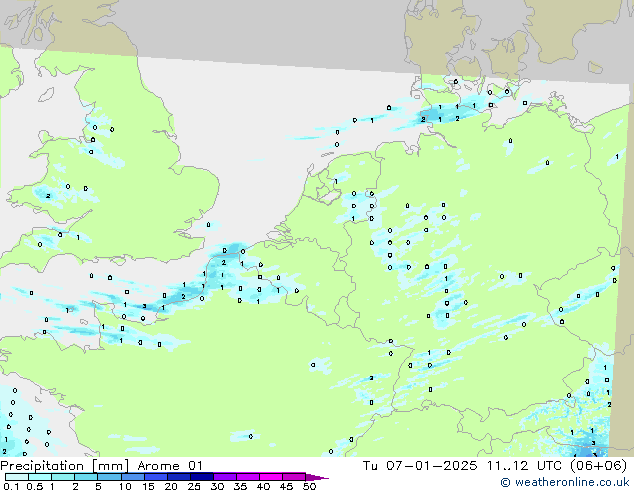Click the '11..12 UTC' time text
This screenshot has height=490, width=634.
click(524, 466)
